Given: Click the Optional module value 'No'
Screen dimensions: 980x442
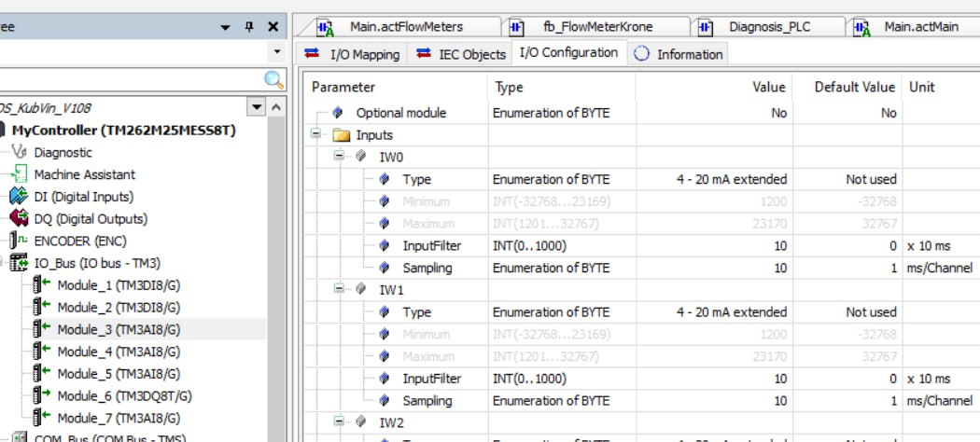Looking at the screenshot, I should [778, 113].
